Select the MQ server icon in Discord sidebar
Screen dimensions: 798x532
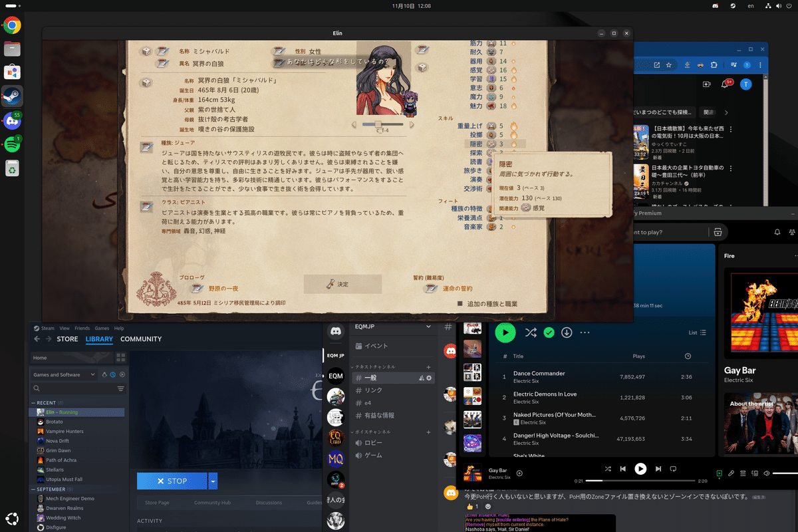point(336,459)
